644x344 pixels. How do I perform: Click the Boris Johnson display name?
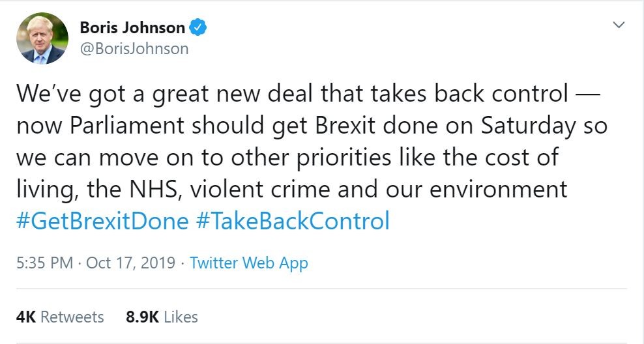click(132, 28)
